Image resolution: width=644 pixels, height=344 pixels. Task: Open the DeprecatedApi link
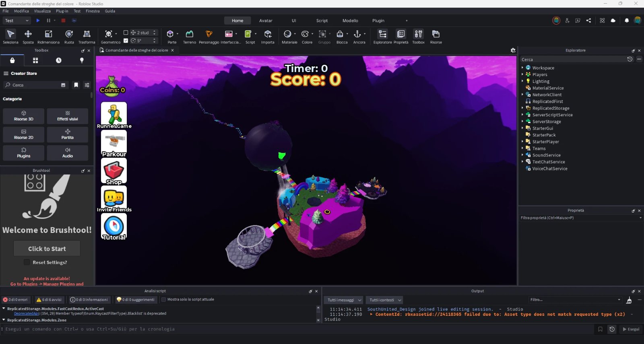(27, 313)
